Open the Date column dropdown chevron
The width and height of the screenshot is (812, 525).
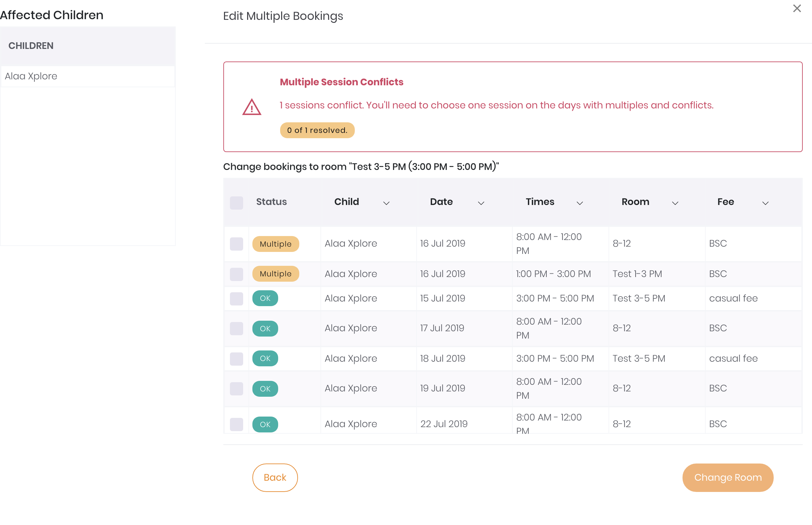pyautogui.click(x=481, y=203)
